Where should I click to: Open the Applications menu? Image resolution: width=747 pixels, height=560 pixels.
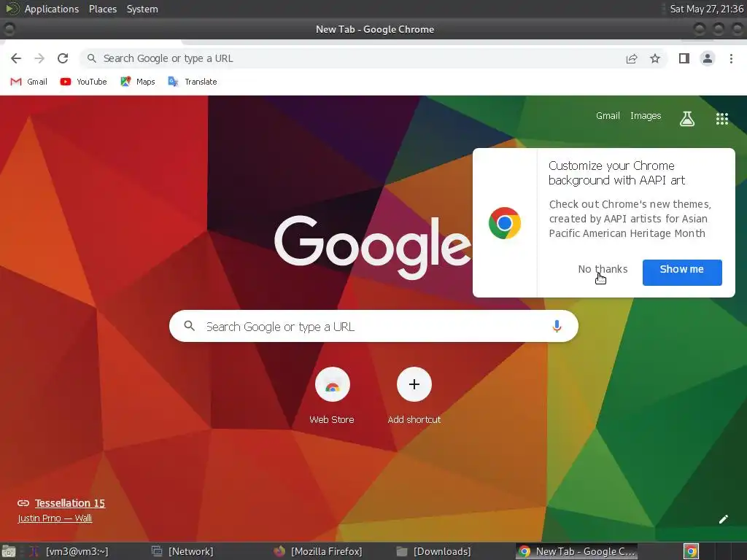pos(52,9)
